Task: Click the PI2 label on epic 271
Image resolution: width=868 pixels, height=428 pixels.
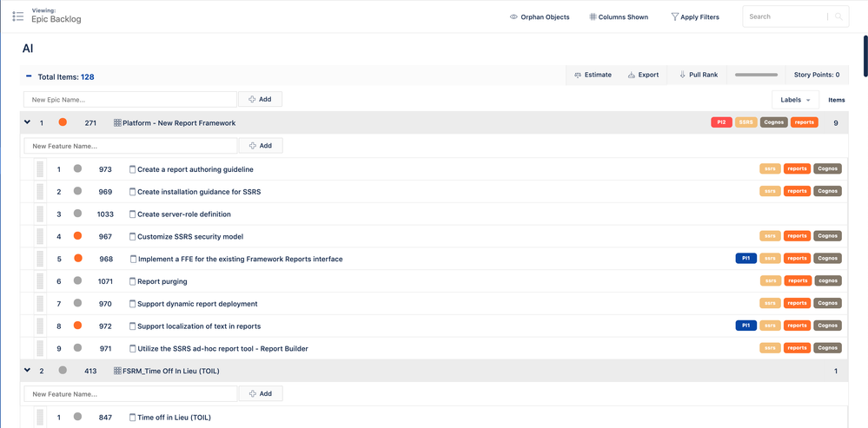Action: (x=722, y=122)
